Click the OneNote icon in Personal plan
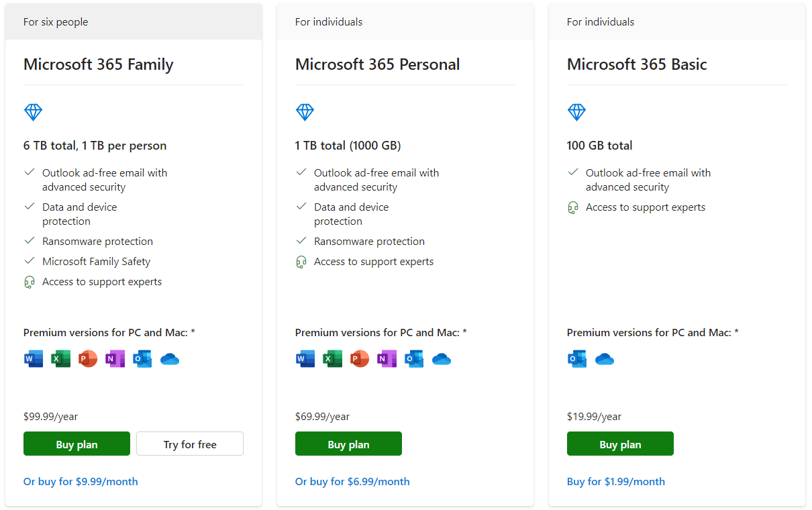This screenshot has height=510, width=812. (387, 359)
